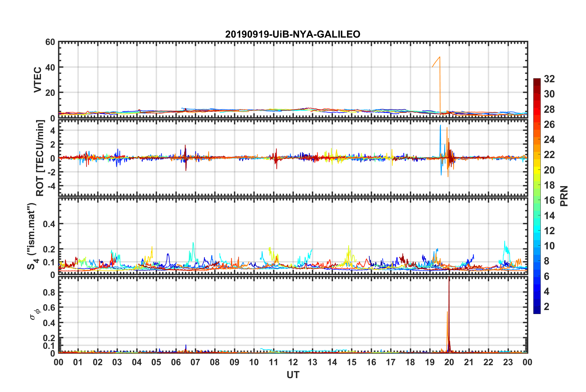Screen dimensions: 586x392
Task: Click the 11 hour tick on the UT axis
Action: (273, 362)
